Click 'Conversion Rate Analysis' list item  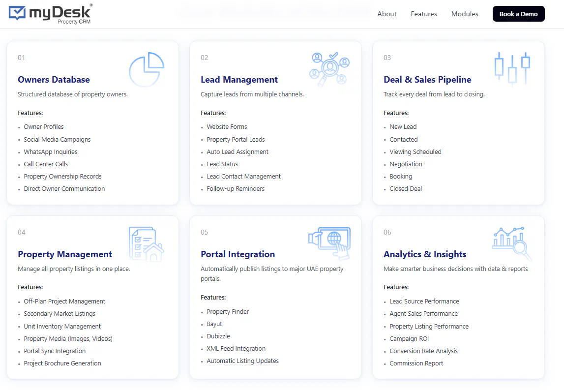tap(423, 351)
